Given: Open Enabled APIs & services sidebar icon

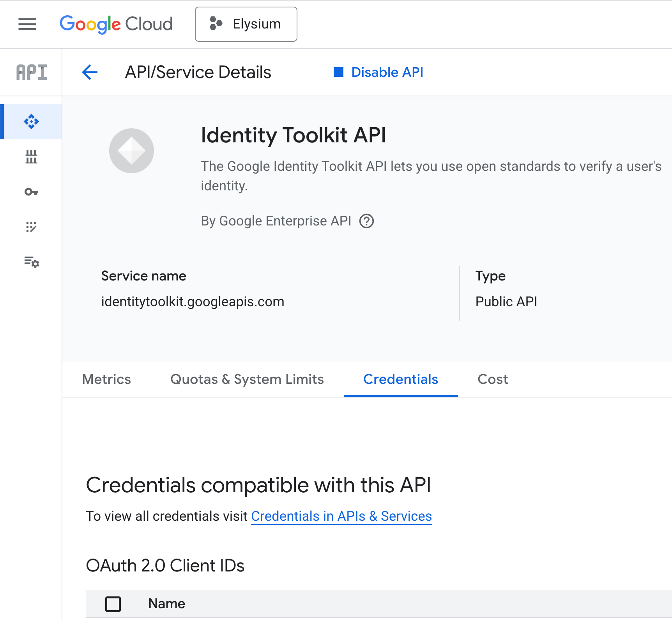Looking at the screenshot, I should [31, 122].
